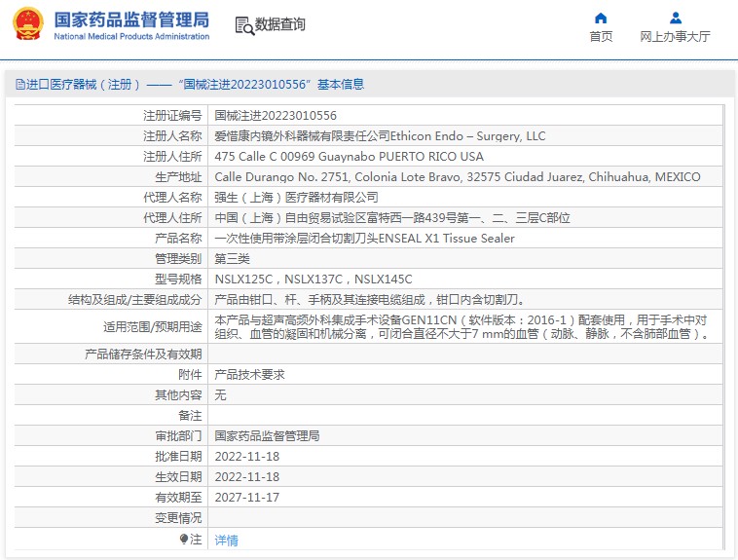Select the Calle Durango No. 2751 address
Screen dimensions: 738x560
point(458,177)
